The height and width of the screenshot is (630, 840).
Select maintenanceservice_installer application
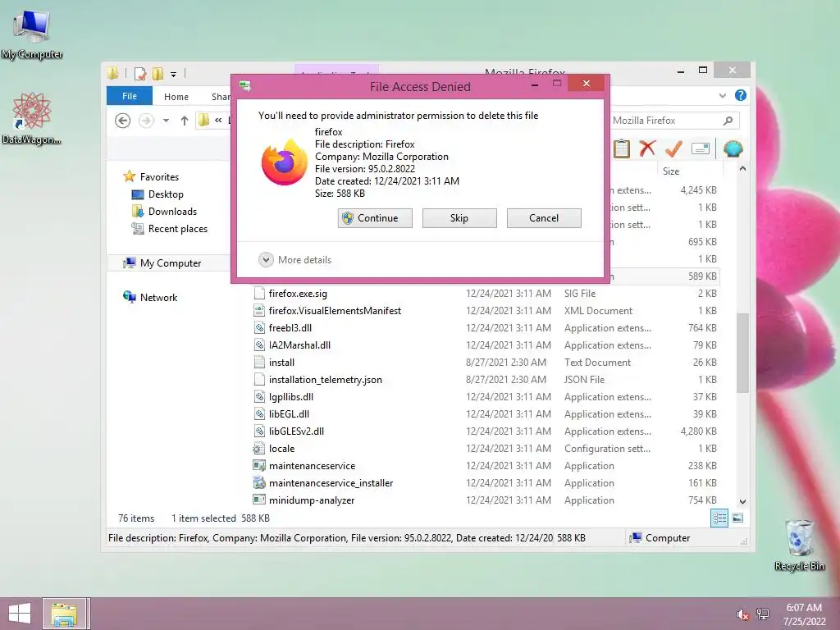tap(486, 483)
